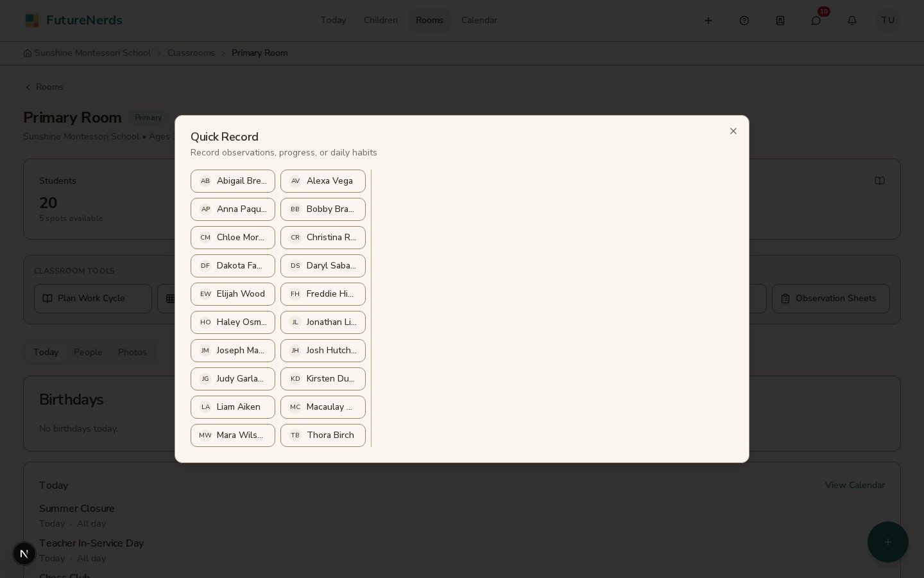Open the Children tab in top navigation

[x=381, y=21]
